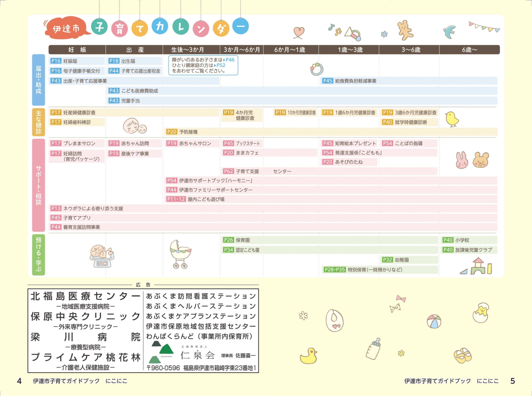Click the pink サポート・相談 category label
Image resolution: width=532 pixels, height=396 pixels.
click(39, 185)
